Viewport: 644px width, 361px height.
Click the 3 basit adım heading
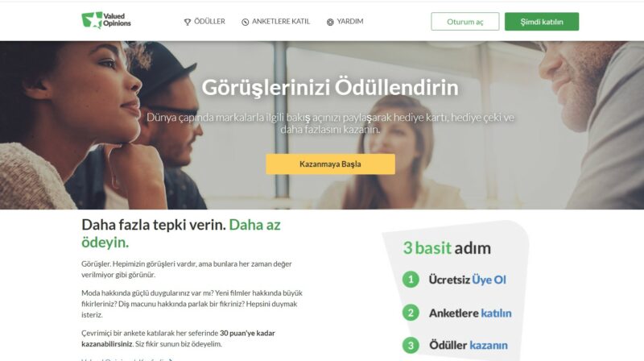[447, 248]
